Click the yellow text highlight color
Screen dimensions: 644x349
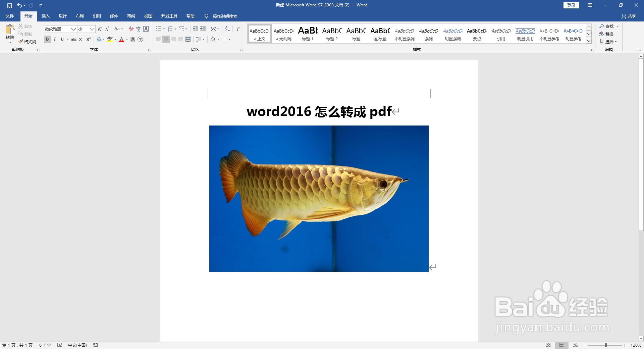pyautogui.click(x=110, y=39)
